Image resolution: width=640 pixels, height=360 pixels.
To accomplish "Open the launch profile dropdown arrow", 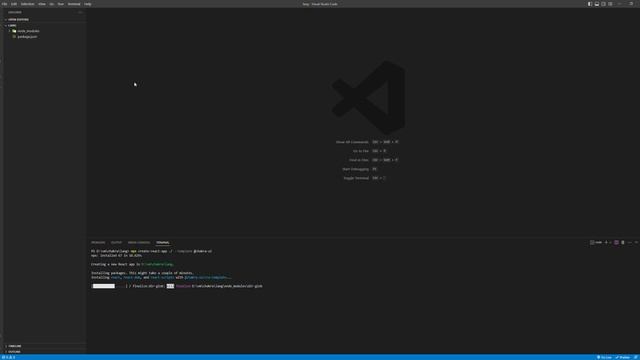I will click(x=610, y=242).
